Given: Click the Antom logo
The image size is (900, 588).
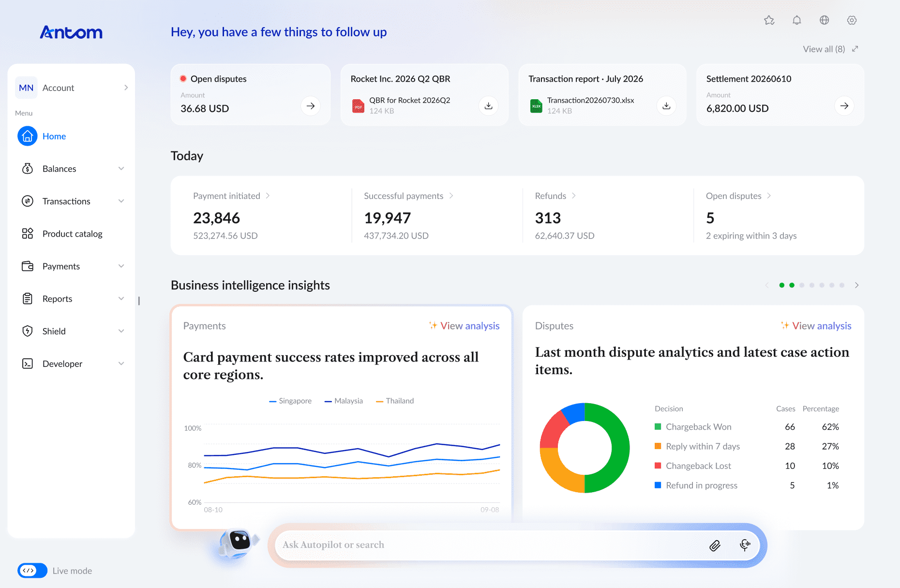Looking at the screenshot, I should tap(71, 32).
